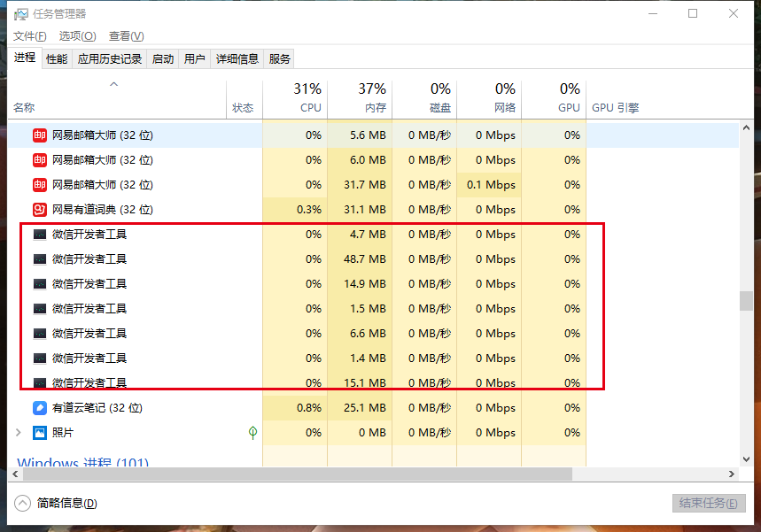
Task: Click icon of 微信开发者工具 row using 6.6 MB
Action: pos(40,334)
